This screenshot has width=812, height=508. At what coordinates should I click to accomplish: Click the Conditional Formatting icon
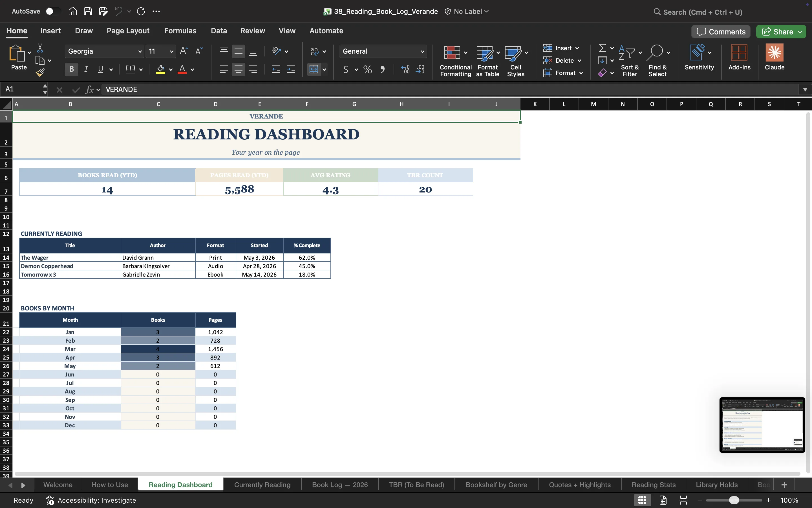pyautogui.click(x=452, y=52)
